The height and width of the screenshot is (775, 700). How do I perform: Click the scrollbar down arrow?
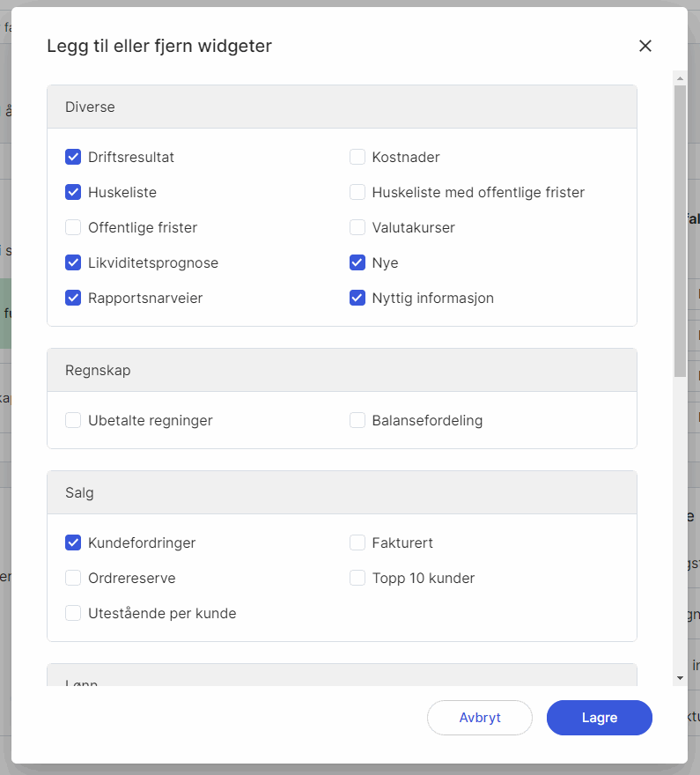(x=680, y=678)
